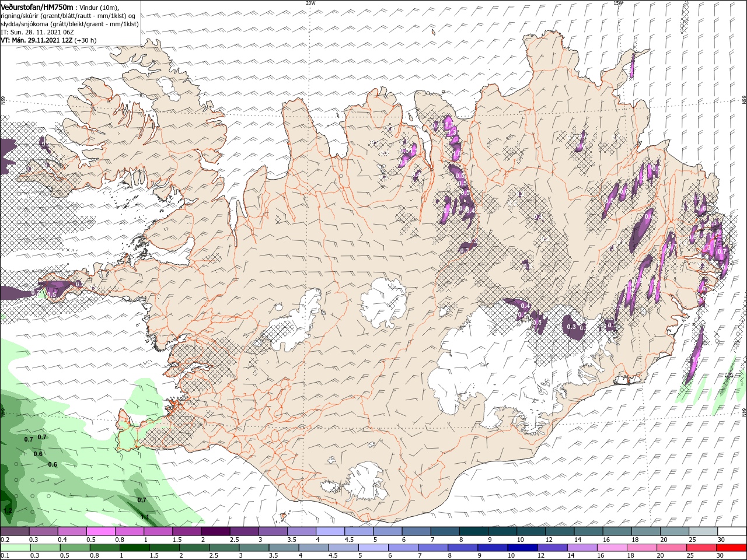The width and height of the screenshot is (747, 560).
Task: Click the white '0.3' value in the round purple patch
Action: pyautogui.click(x=571, y=327)
